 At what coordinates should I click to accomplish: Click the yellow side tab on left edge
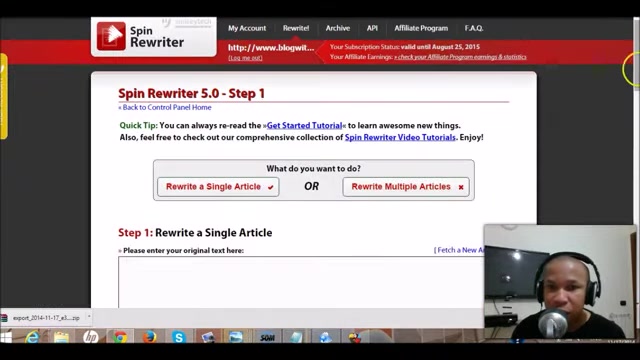pyautogui.click(x=4, y=96)
